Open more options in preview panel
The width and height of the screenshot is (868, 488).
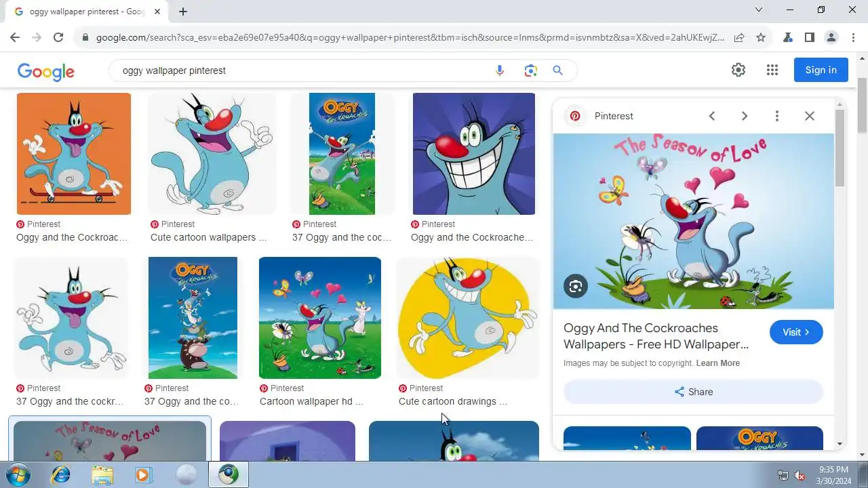point(777,116)
